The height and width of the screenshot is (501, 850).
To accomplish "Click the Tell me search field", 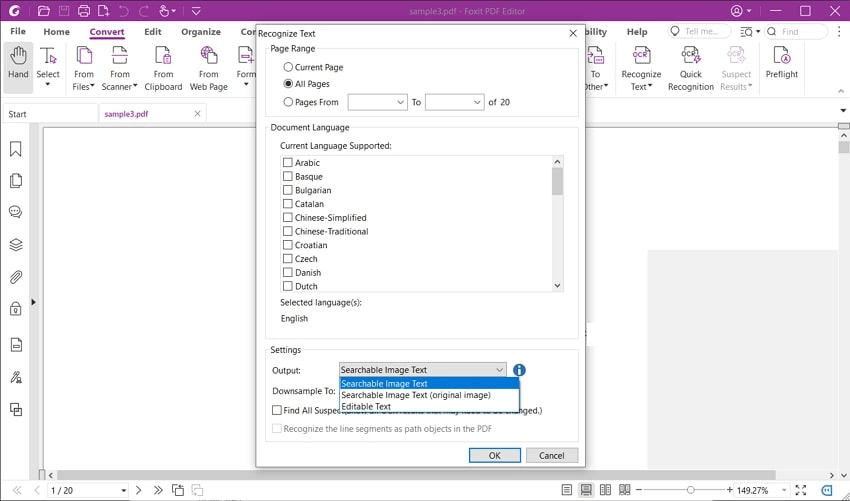I will point(699,31).
